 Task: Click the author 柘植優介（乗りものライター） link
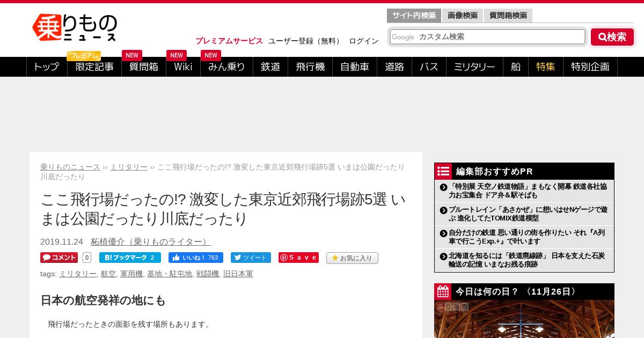[x=151, y=241]
